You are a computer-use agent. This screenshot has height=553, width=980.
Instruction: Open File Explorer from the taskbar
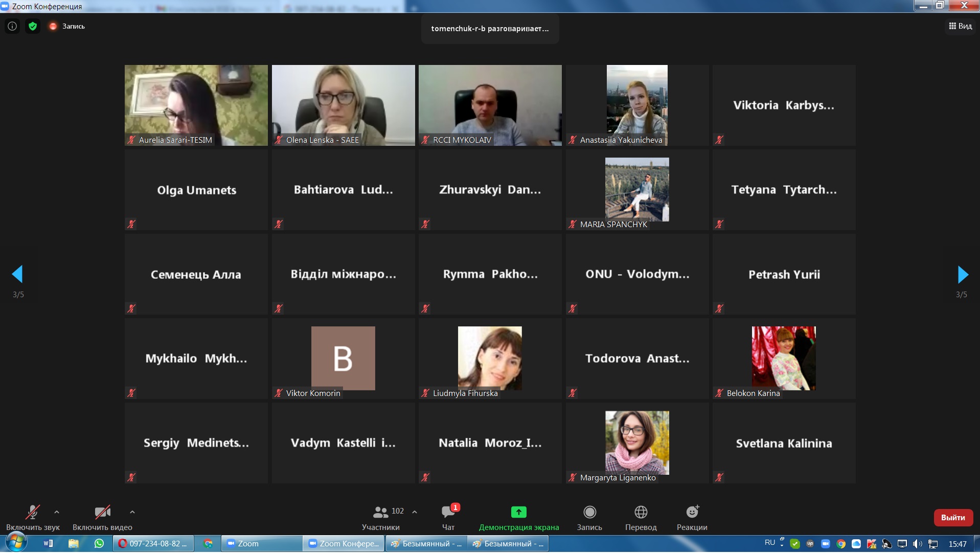[x=74, y=543]
